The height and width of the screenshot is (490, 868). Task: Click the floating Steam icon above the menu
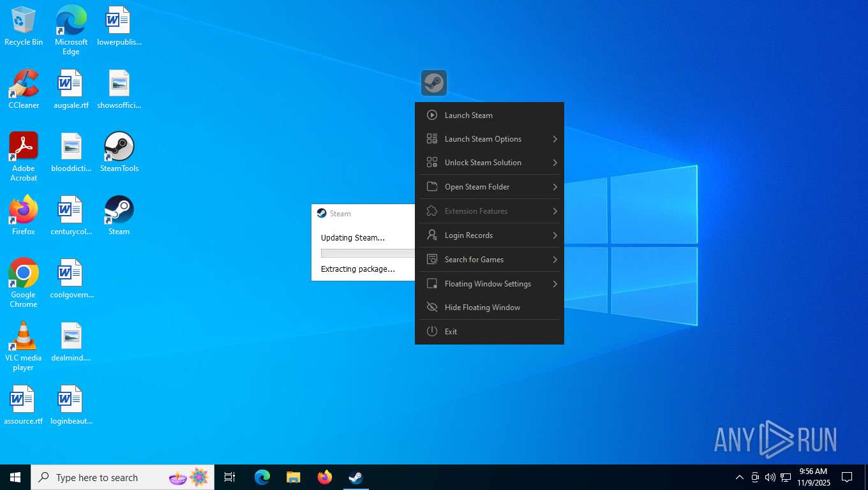(x=434, y=83)
